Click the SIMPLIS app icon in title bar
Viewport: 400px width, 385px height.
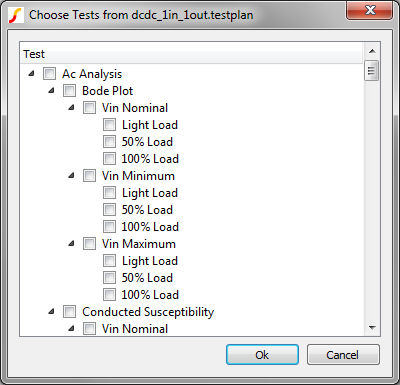[15, 15]
